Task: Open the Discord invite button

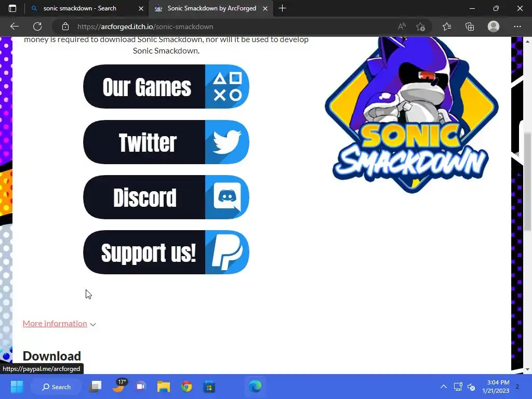Action: coord(166,197)
